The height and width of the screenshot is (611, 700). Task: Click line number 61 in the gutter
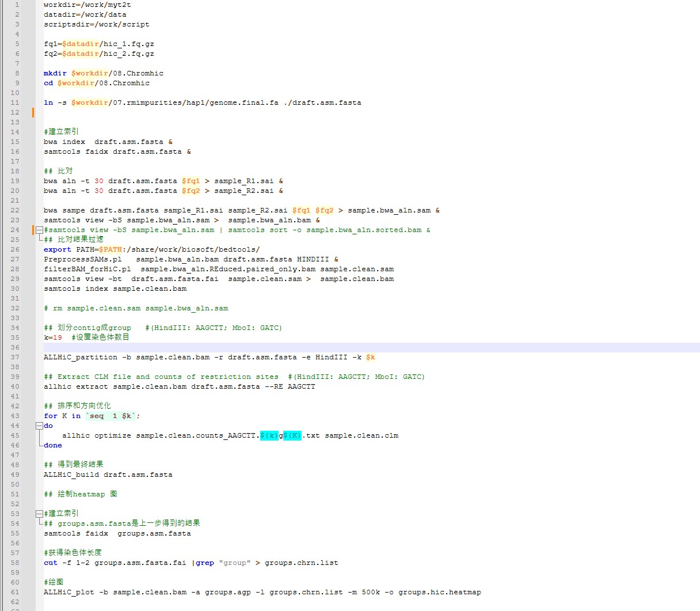click(x=15, y=592)
